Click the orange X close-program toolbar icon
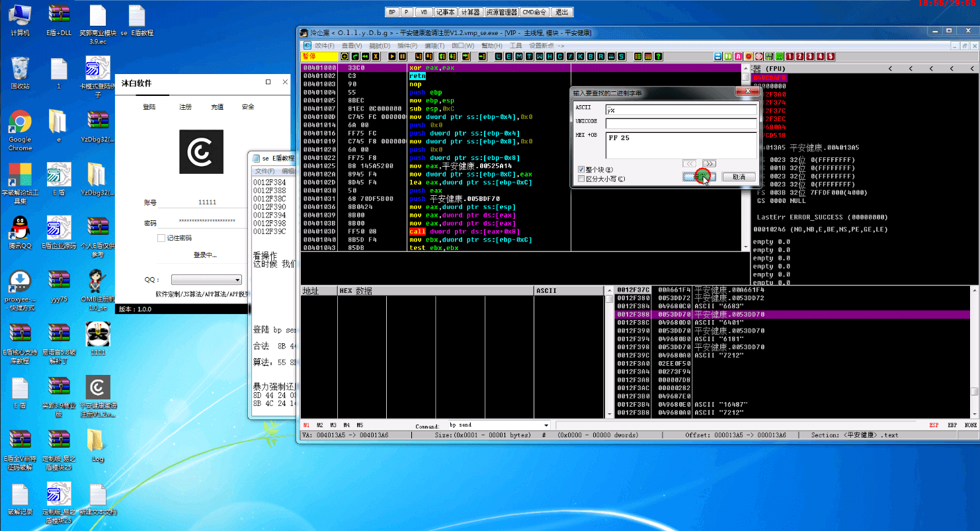980x531 pixels. [376, 57]
